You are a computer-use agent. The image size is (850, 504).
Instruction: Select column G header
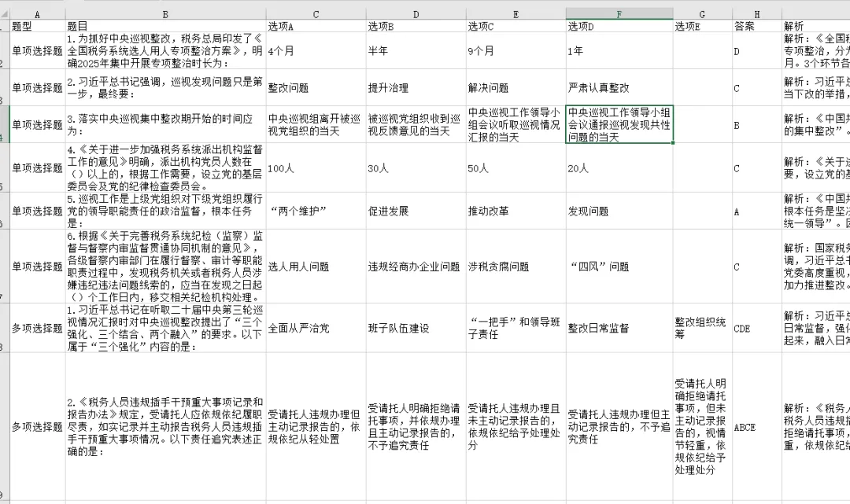(x=703, y=15)
